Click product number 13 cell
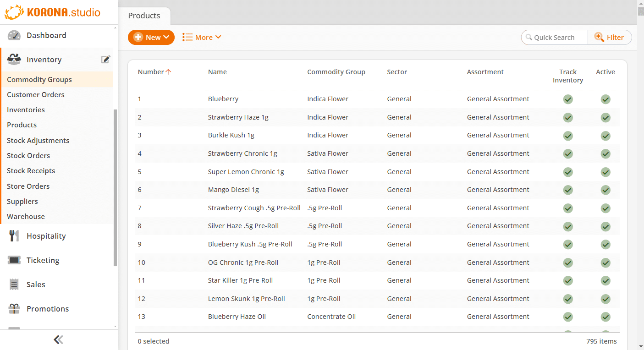 (x=142, y=317)
